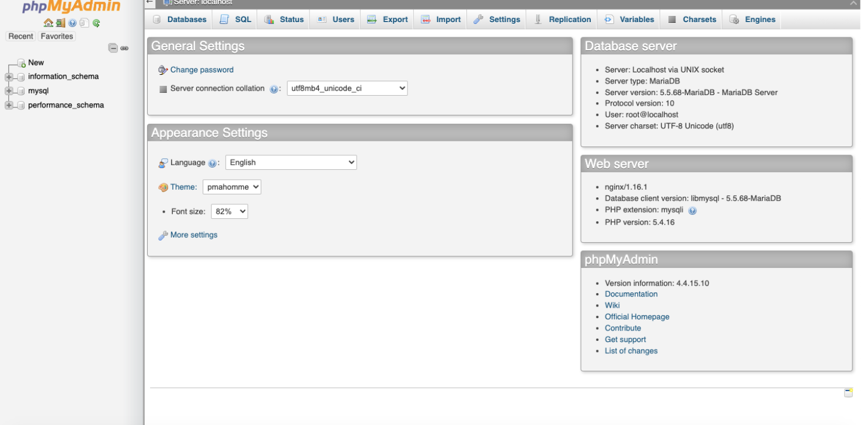Open the List of changes link

[x=631, y=351]
